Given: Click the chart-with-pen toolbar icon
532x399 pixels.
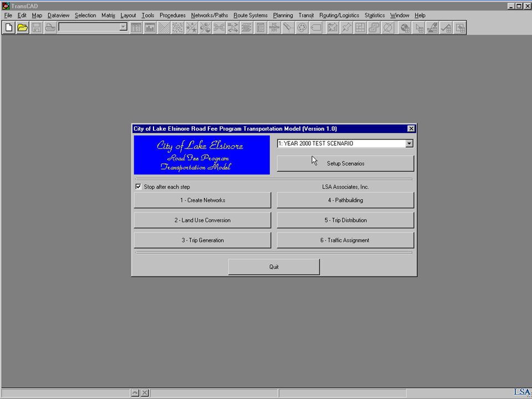Looking at the screenshot, I should (432, 28).
